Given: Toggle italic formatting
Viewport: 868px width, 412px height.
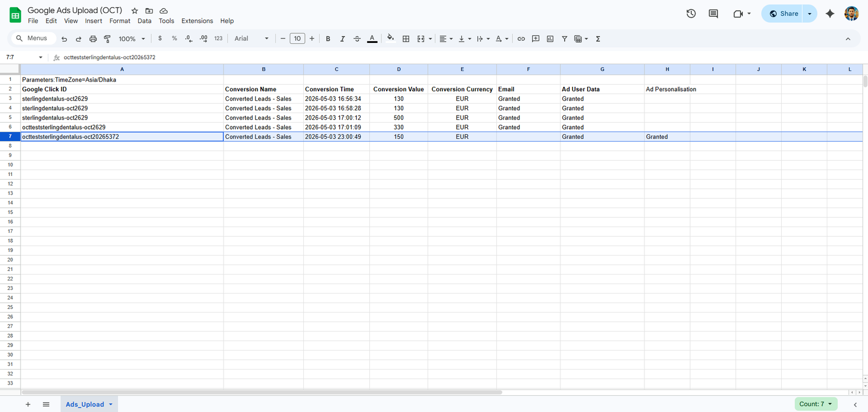Looking at the screenshot, I should [x=342, y=39].
